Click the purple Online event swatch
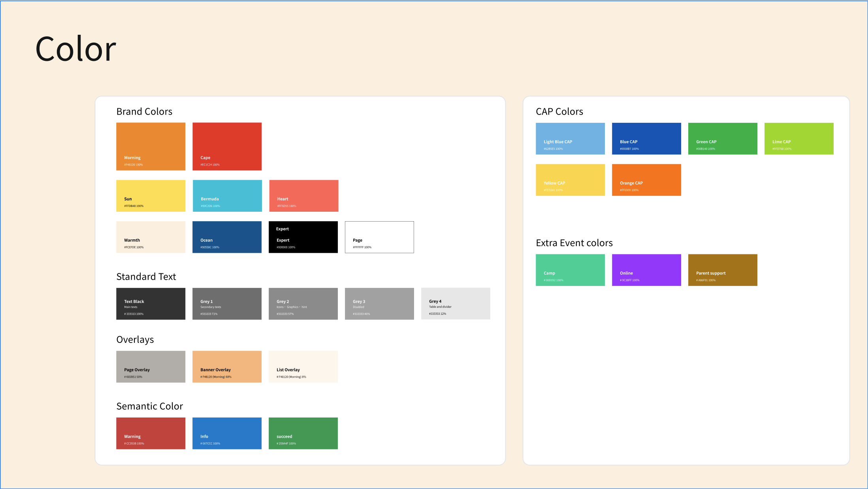This screenshot has width=868, height=489. [x=646, y=270]
